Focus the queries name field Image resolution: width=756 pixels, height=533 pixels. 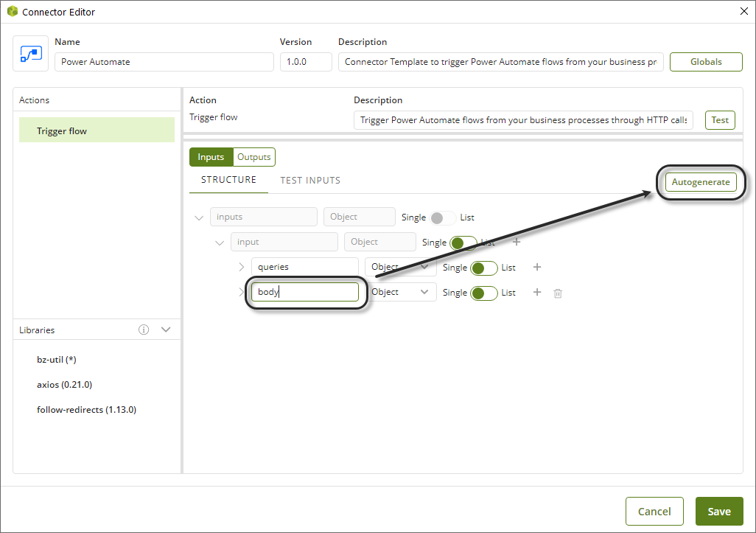tap(305, 267)
